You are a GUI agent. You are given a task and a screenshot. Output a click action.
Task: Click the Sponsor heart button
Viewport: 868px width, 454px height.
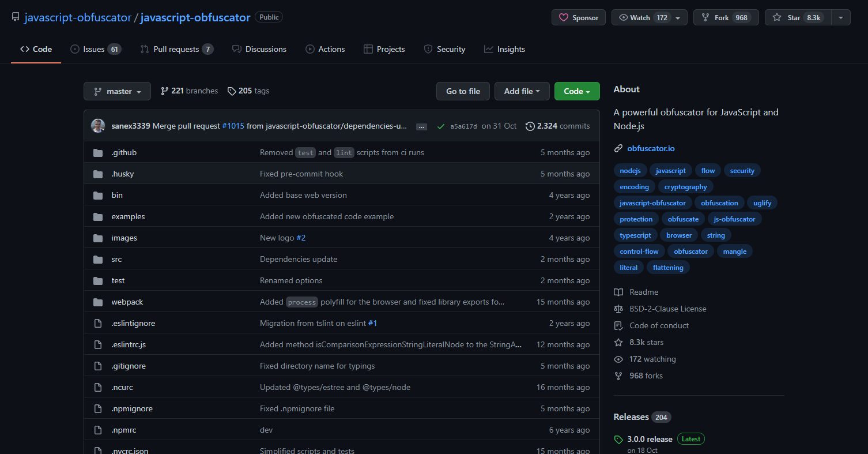[579, 17]
